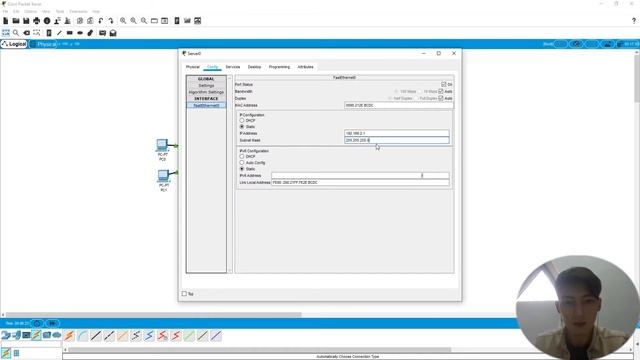Image resolution: width=640 pixels, height=360 pixels.
Task: Switch to the Attributes tab in Server0
Action: coord(305,67)
